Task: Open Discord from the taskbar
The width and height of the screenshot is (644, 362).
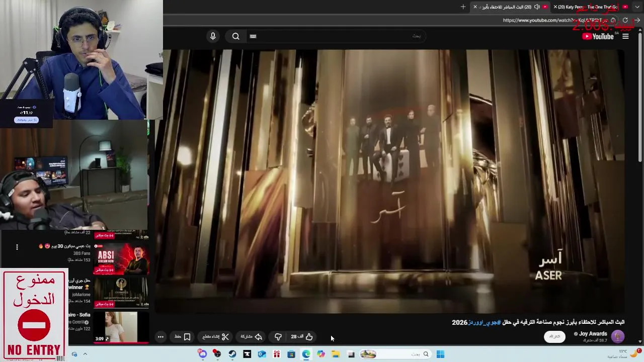Action: tap(202, 354)
